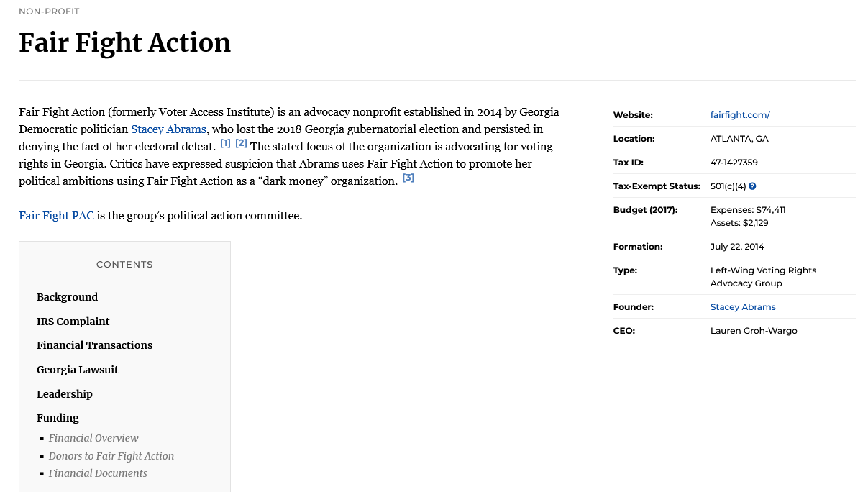Viewport: 868px width, 492px height.
Task: Open the Fair Fight PAC link
Action: 56,216
